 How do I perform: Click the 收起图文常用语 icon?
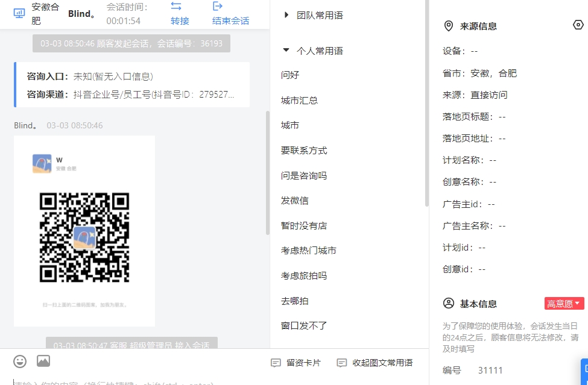point(341,363)
